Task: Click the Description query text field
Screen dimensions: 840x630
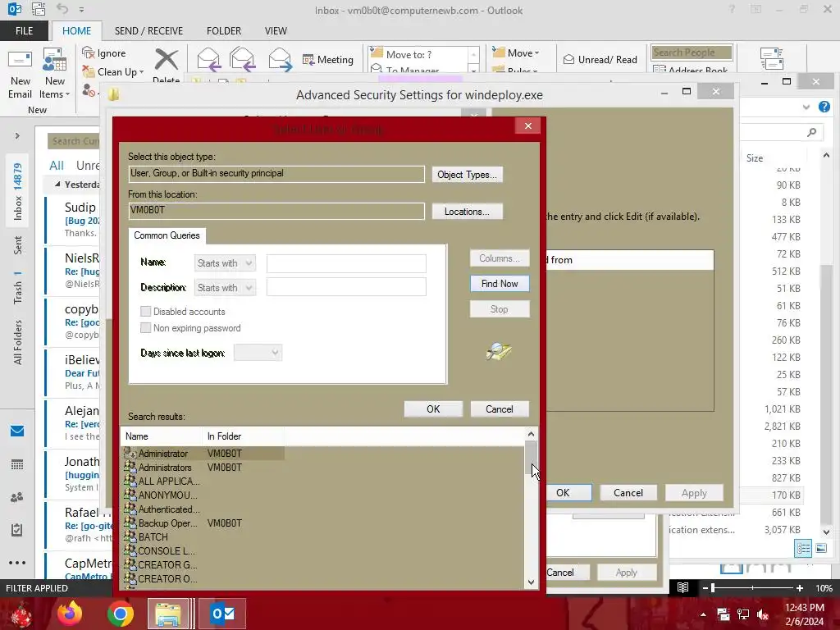Action: 346,288
